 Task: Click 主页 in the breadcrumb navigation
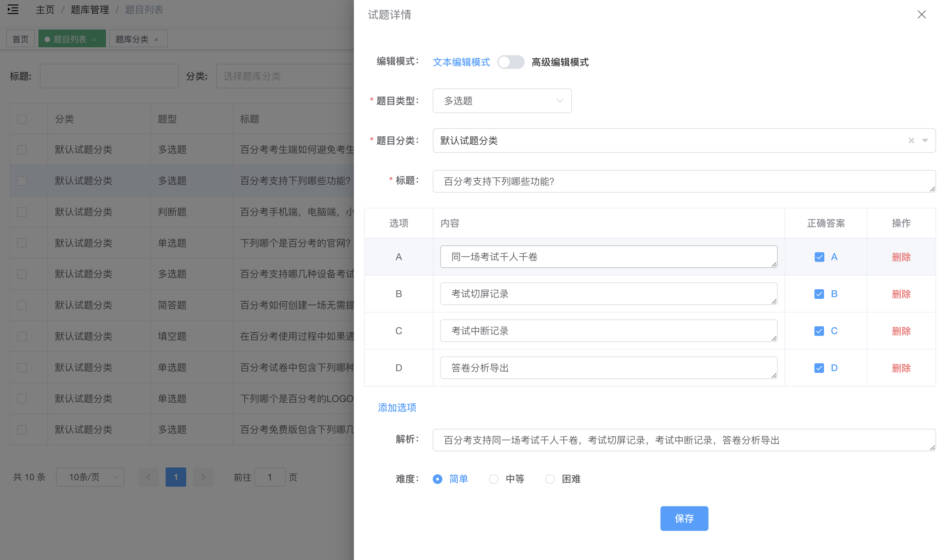click(45, 10)
